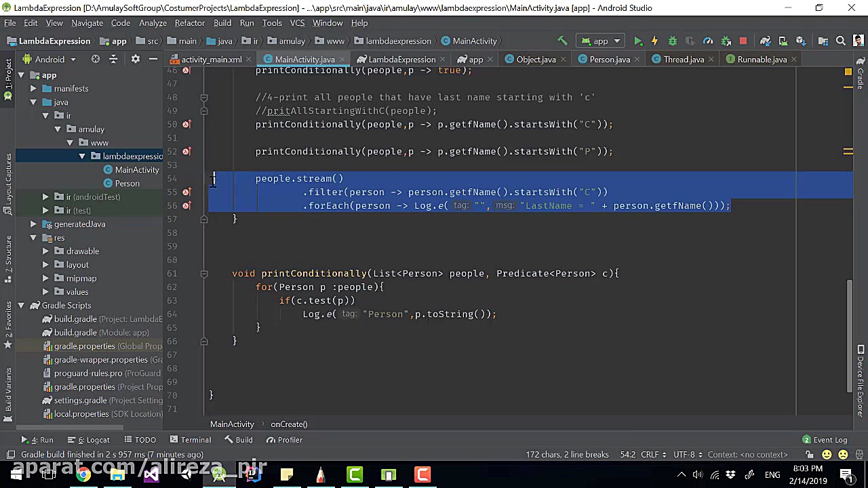Image resolution: width=868 pixels, height=488 pixels.
Task: Open the UTF-8 encoding dropdown
Action: click(688, 455)
